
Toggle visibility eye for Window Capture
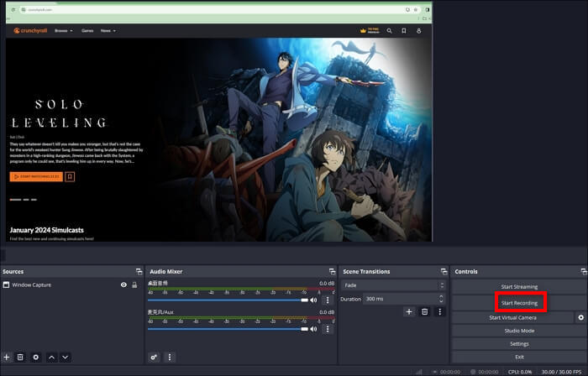[123, 285]
